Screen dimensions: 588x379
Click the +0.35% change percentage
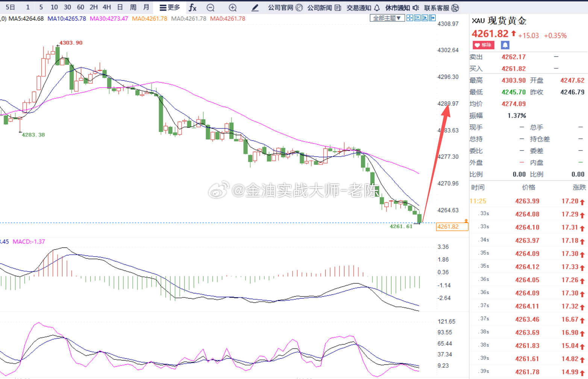click(x=555, y=36)
